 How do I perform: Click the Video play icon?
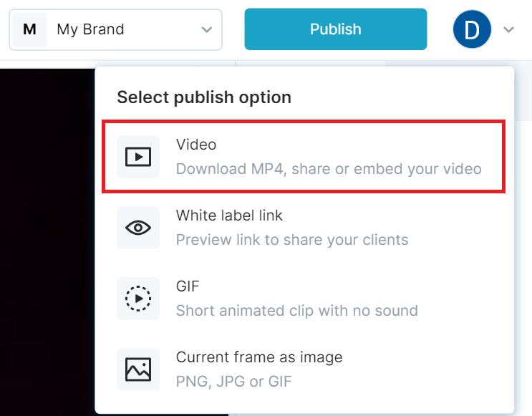pyautogui.click(x=138, y=156)
